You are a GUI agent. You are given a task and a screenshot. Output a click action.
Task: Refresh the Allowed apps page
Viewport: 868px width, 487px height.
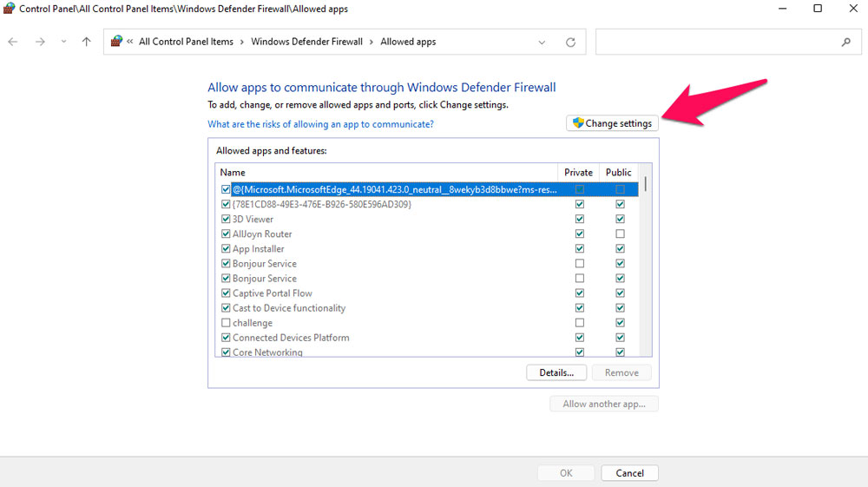coord(571,42)
